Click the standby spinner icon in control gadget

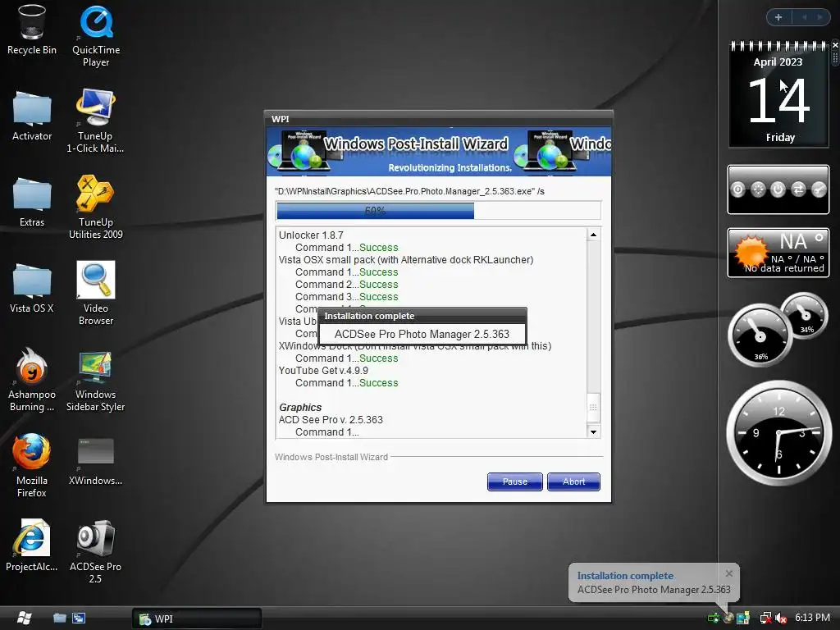pos(758,189)
